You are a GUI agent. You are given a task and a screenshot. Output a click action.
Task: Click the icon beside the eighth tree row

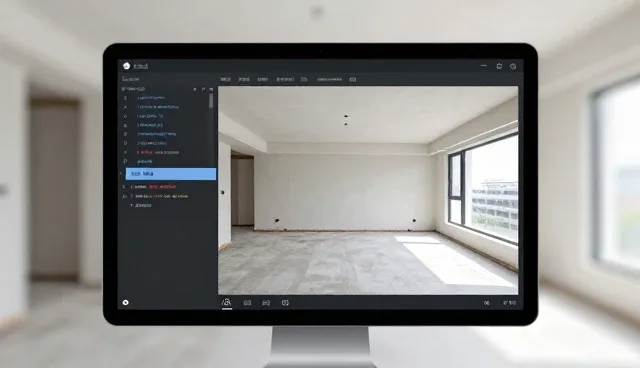point(125,162)
